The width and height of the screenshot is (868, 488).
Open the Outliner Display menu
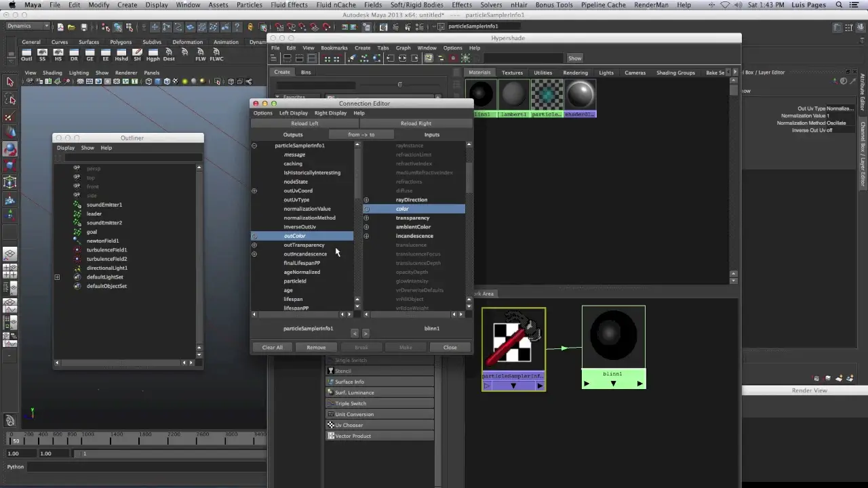[66, 148]
